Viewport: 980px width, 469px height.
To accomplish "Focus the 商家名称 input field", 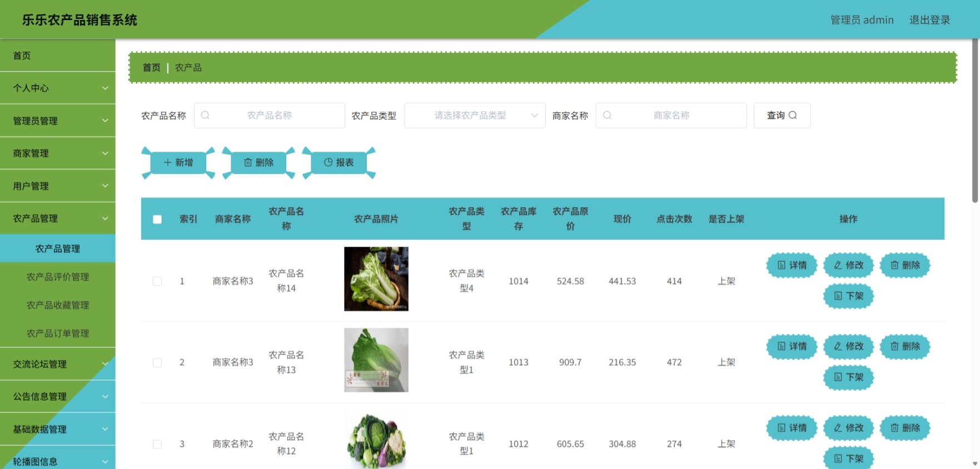I will 671,115.
